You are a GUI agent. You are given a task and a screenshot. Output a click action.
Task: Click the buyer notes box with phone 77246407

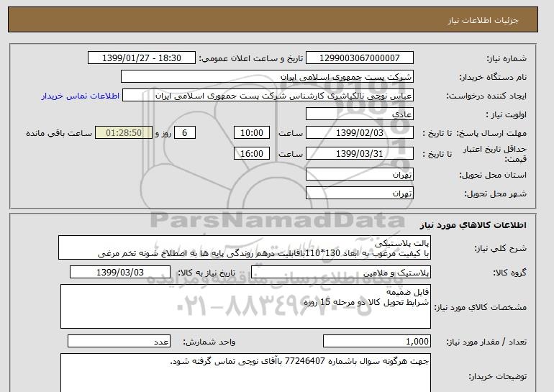coord(245,373)
